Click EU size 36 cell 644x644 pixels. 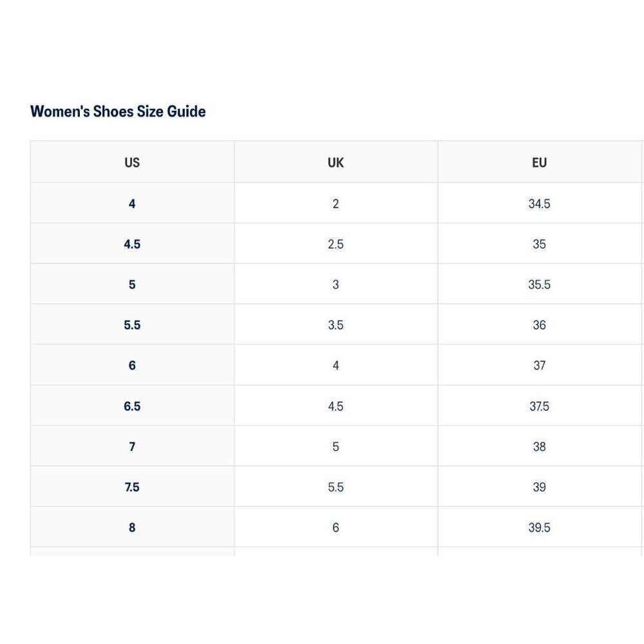point(539,325)
